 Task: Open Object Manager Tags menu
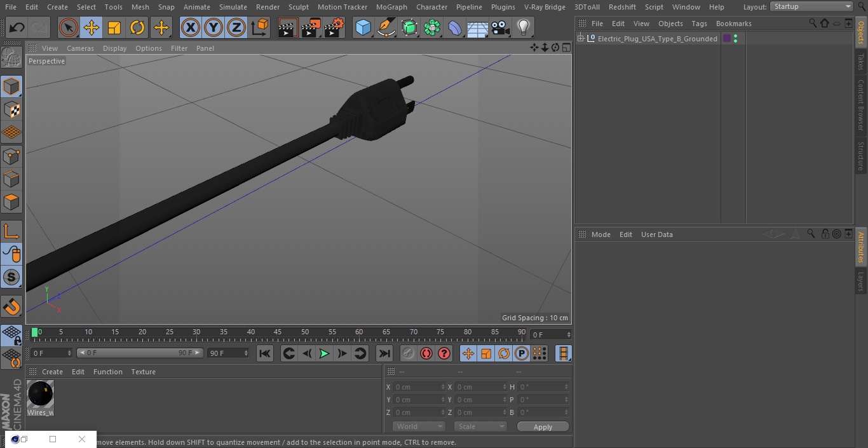click(x=699, y=24)
